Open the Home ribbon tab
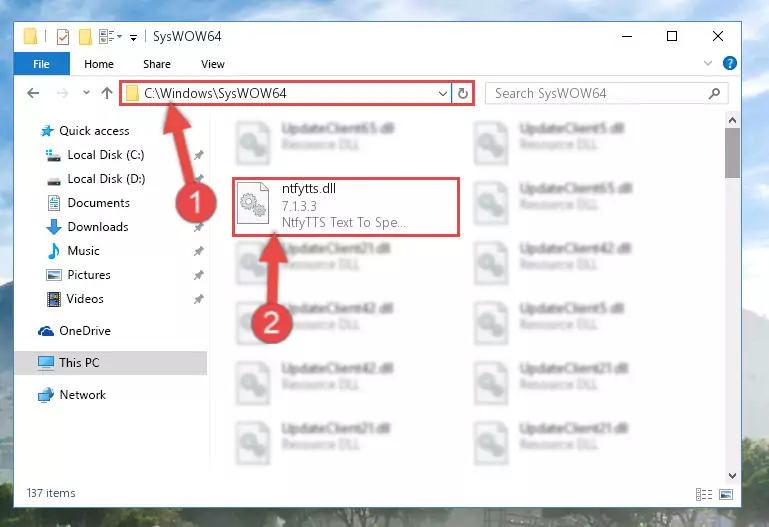The width and height of the screenshot is (769, 527). coord(99,64)
